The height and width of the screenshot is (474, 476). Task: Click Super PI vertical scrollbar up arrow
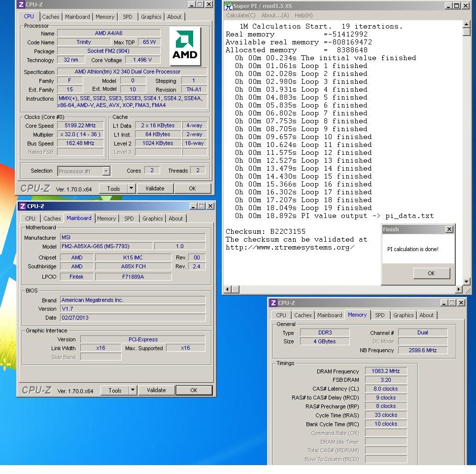pos(467,24)
